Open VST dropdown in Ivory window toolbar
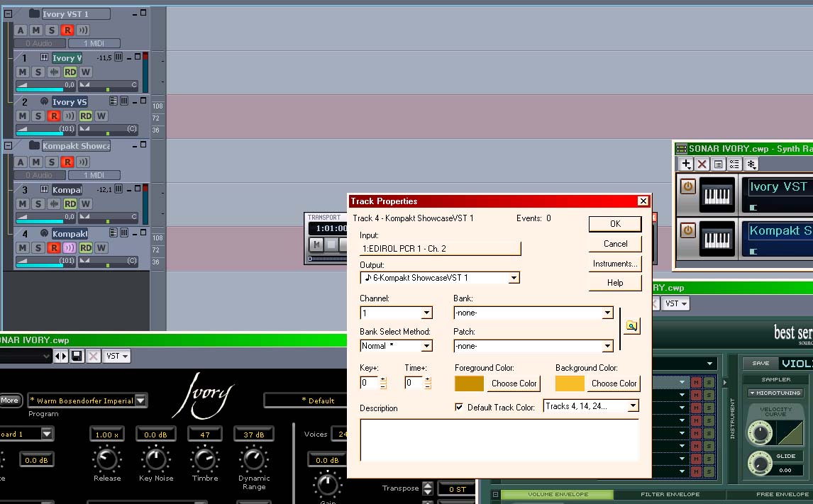 click(x=116, y=356)
